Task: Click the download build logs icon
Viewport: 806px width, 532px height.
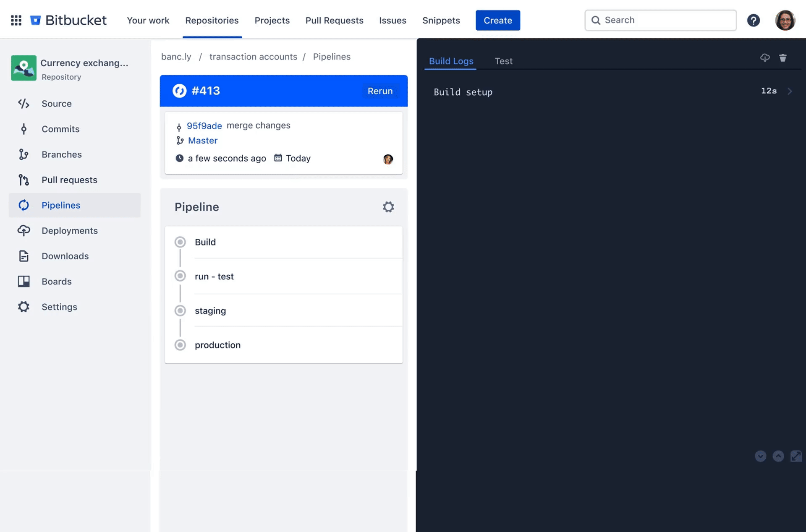Action: click(x=765, y=59)
